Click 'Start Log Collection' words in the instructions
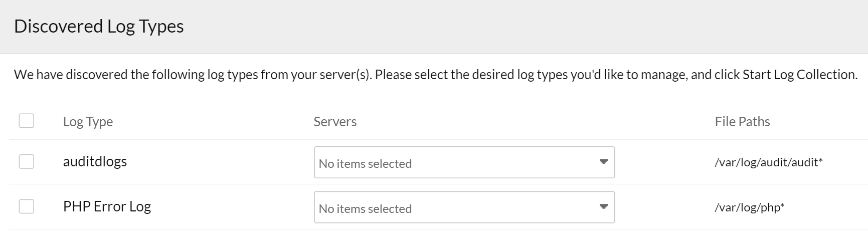 click(799, 75)
